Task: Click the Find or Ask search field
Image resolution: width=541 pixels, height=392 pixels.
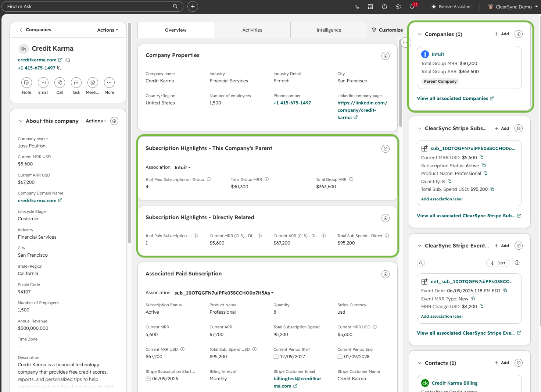Action: [92, 6]
